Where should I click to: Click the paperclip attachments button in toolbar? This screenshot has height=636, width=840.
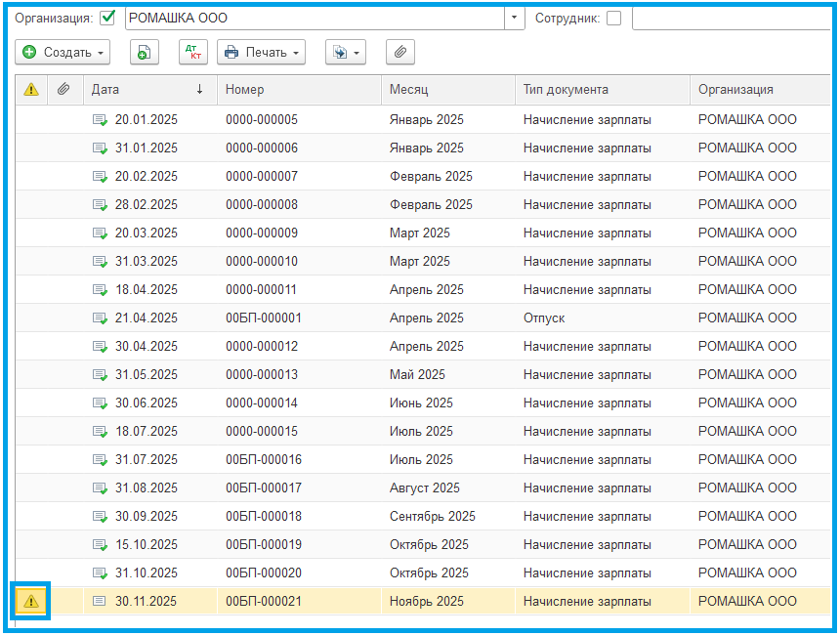(x=399, y=53)
